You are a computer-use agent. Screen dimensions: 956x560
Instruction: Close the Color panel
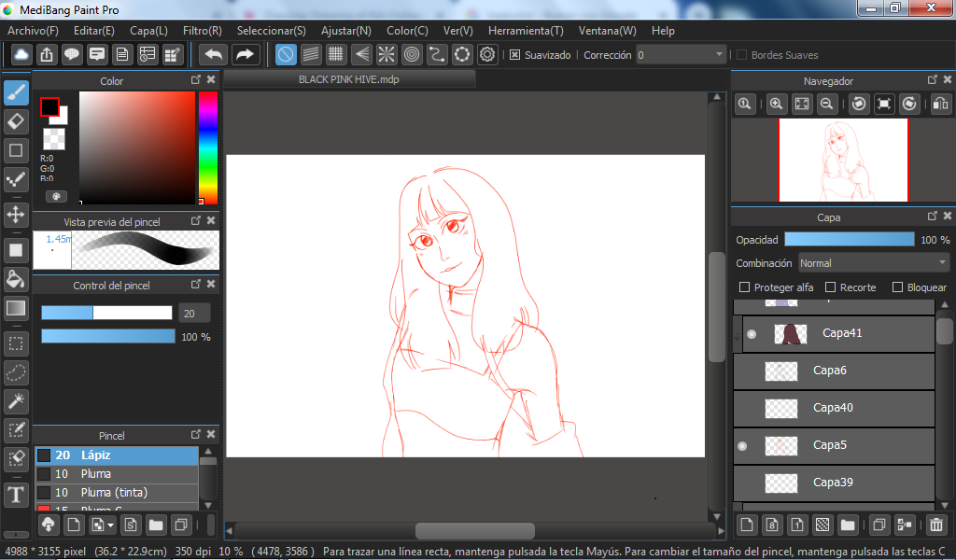point(211,80)
